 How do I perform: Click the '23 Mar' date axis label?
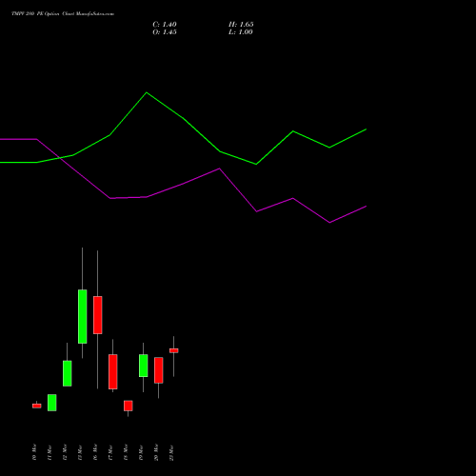(171, 452)
